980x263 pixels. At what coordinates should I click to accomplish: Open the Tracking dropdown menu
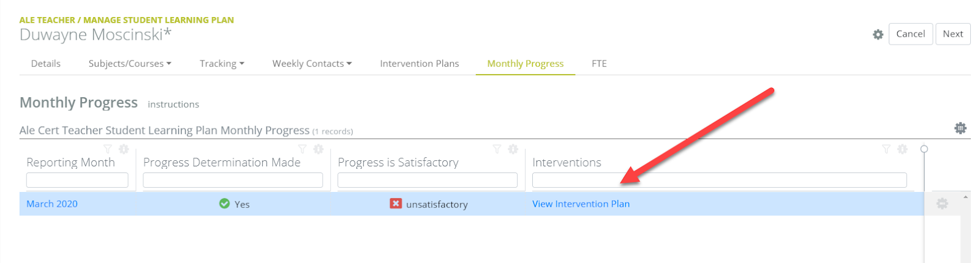click(x=222, y=64)
